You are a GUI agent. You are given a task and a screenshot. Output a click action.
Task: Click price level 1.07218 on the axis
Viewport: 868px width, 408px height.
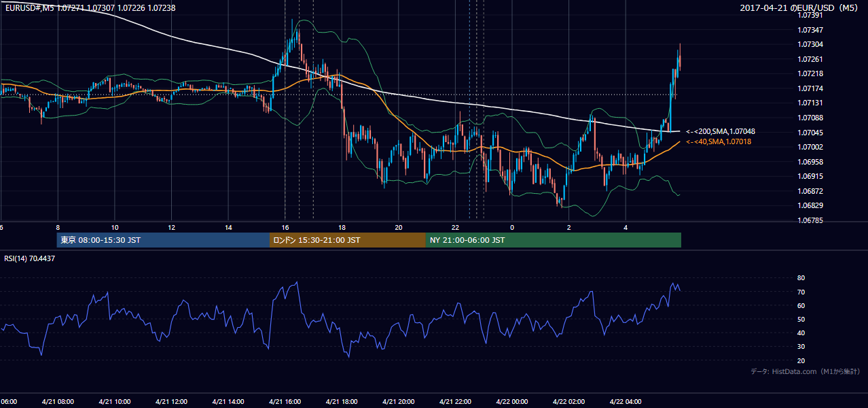coord(811,74)
